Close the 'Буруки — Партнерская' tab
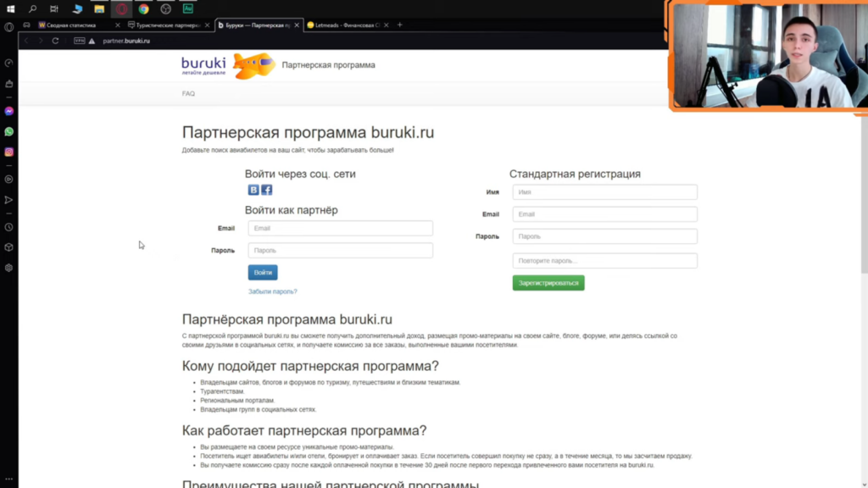The width and height of the screenshot is (868, 488). (x=297, y=25)
